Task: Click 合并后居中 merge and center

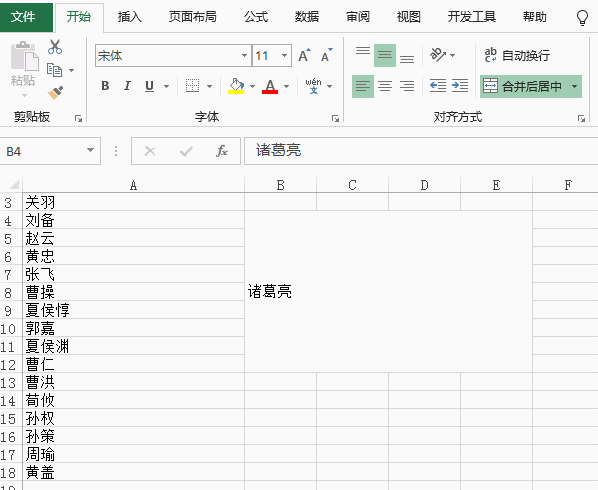Action: 523,86
